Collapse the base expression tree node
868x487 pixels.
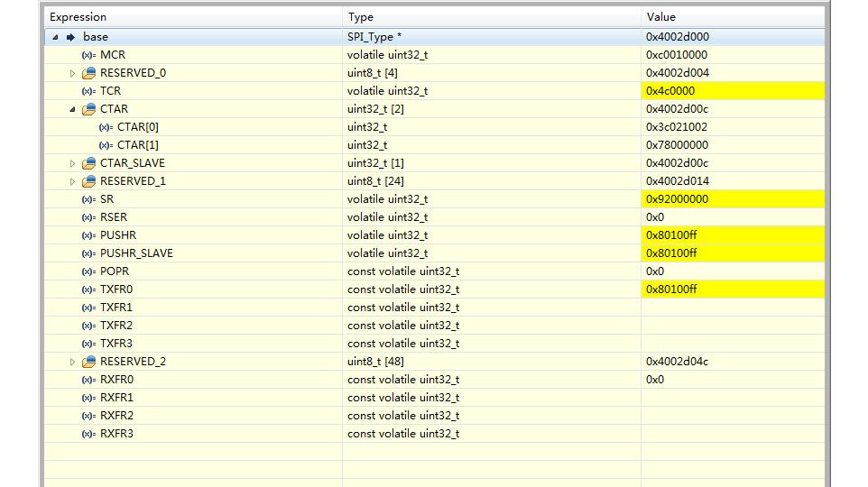55,37
